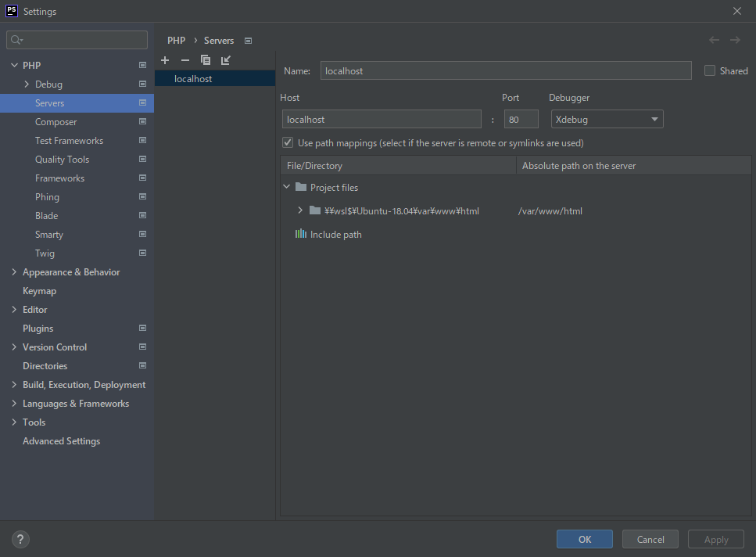The width and height of the screenshot is (756, 557).
Task: Click the import server icon
Action: [x=226, y=60]
